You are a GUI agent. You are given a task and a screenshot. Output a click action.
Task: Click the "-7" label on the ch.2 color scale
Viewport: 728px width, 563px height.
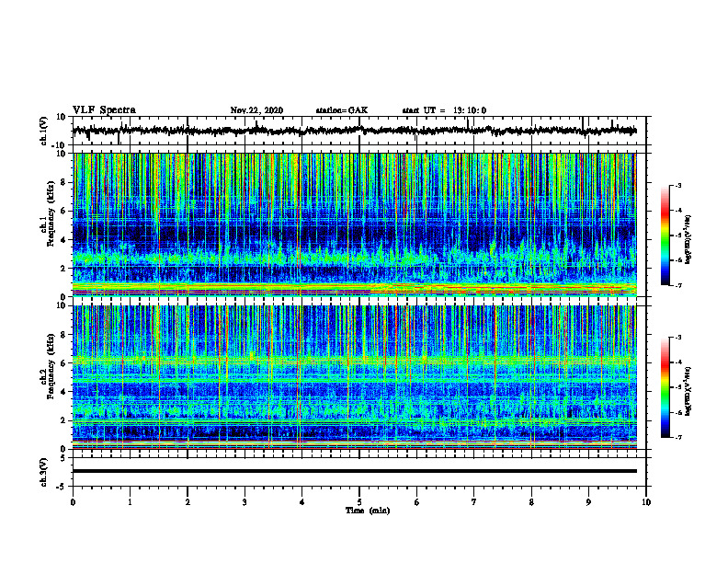tap(678, 437)
